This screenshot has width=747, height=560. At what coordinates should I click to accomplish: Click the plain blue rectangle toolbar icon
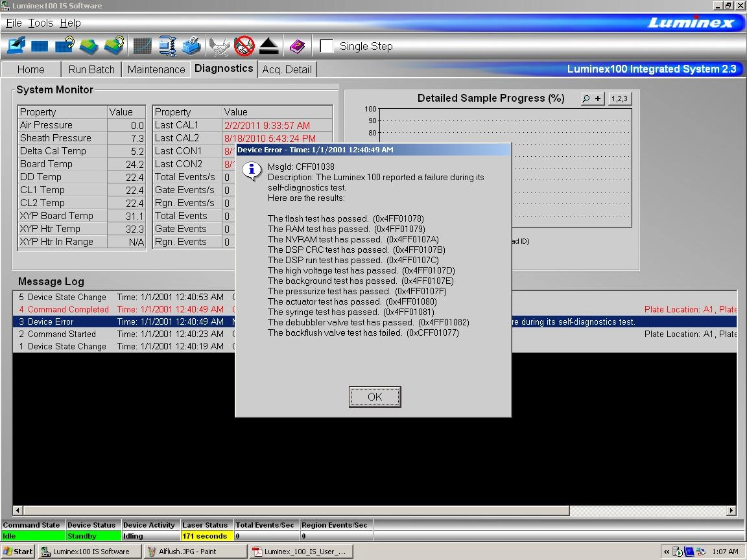tap(40, 47)
